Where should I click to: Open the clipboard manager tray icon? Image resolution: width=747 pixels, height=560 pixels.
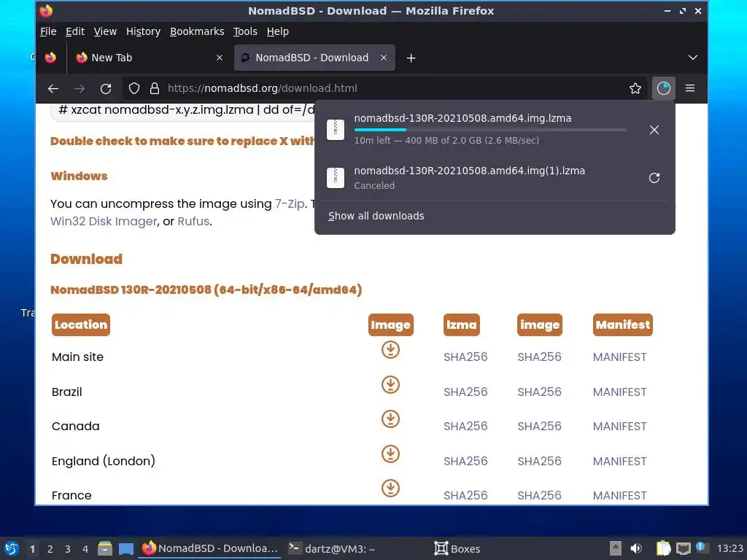coord(663,548)
